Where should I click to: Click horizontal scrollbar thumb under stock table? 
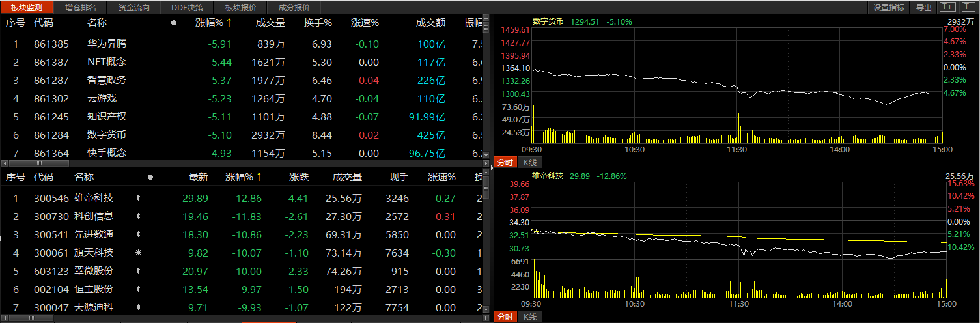(x=33, y=318)
